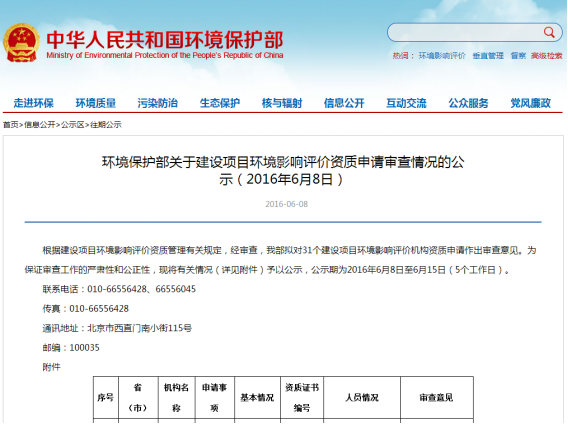
Task: Click the 通讯地址 line
Action: [x=117, y=328]
